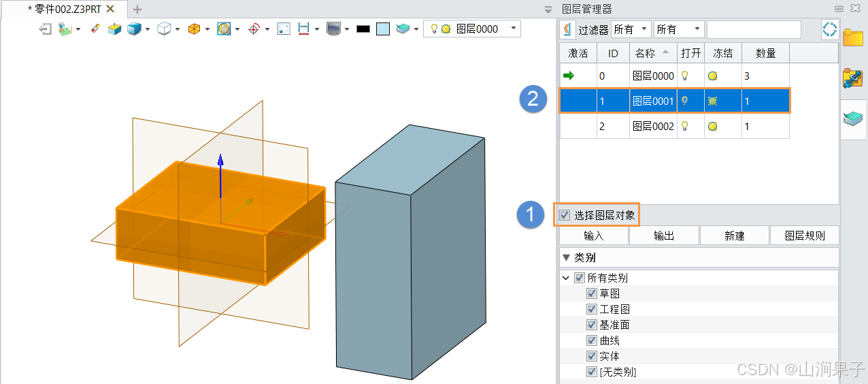Toggle the lightbulb for 图层0000
Image resolution: width=868 pixels, height=384 pixels.
(686, 76)
